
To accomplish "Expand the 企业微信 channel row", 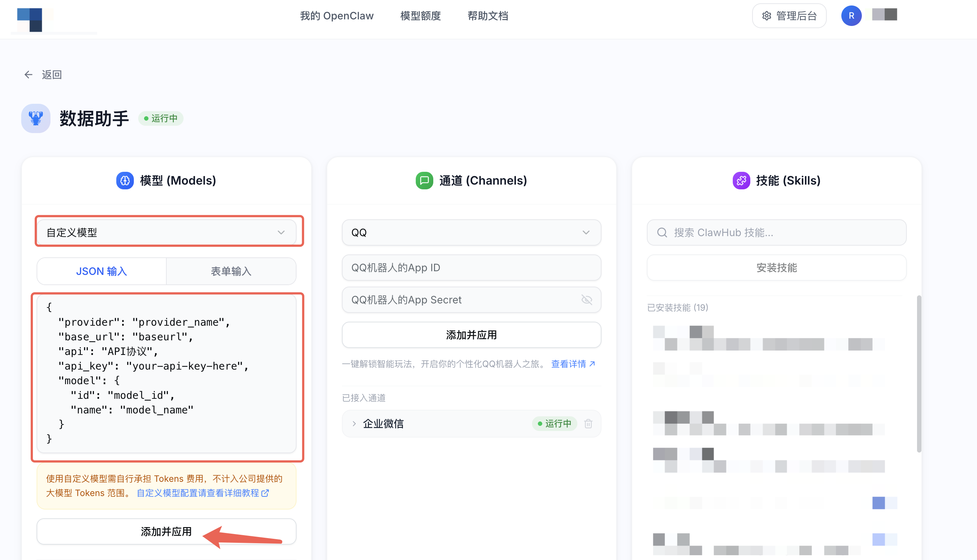I will point(354,423).
